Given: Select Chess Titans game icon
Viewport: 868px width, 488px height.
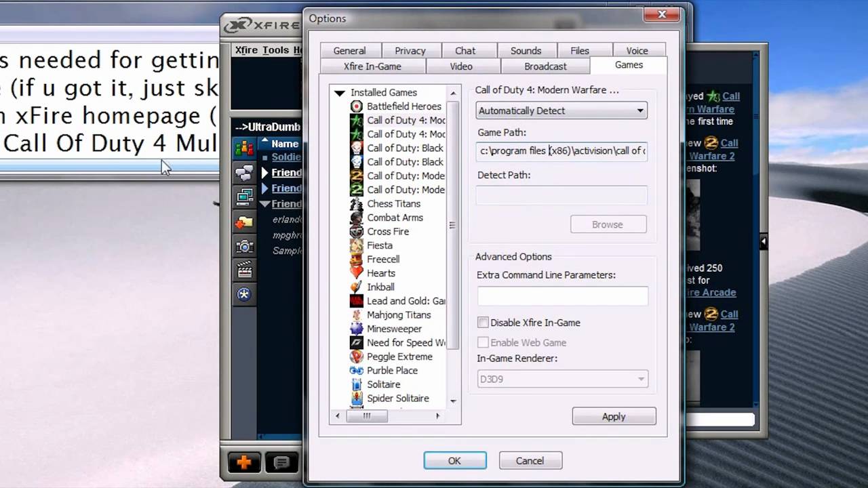Looking at the screenshot, I should (x=356, y=204).
